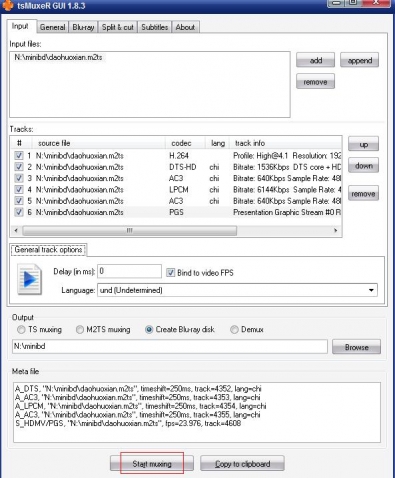Click the source file column header
Image resolution: width=395 pixels, height=478 pixels.
(x=99, y=143)
